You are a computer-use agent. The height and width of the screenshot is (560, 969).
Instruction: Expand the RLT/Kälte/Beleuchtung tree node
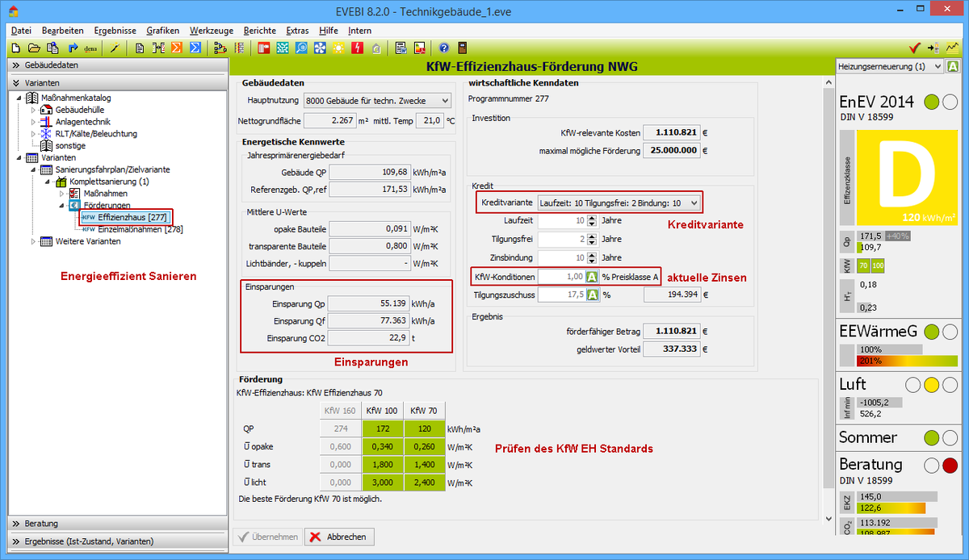click(x=34, y=134)
